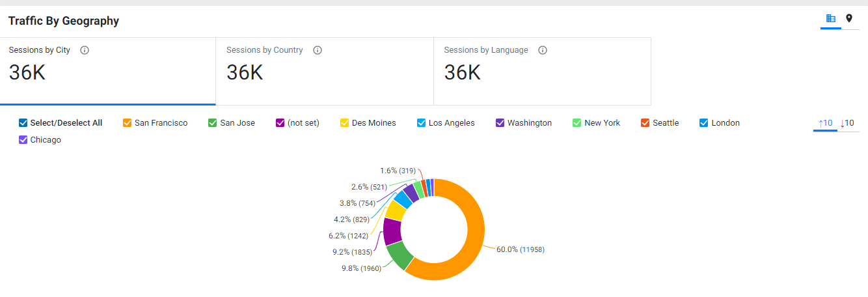The image size is (868, 297).
Task: Switch to the map pin view icon
Action: tap(849, 18)
